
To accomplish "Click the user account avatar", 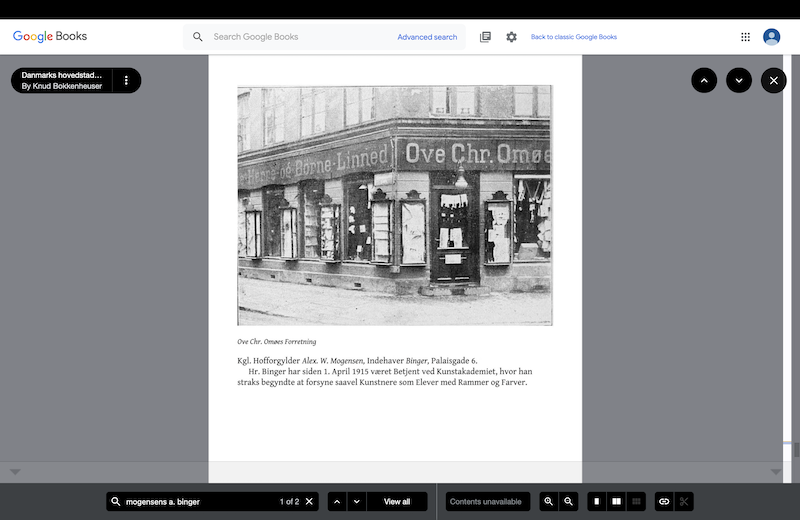I will point(771,37).
